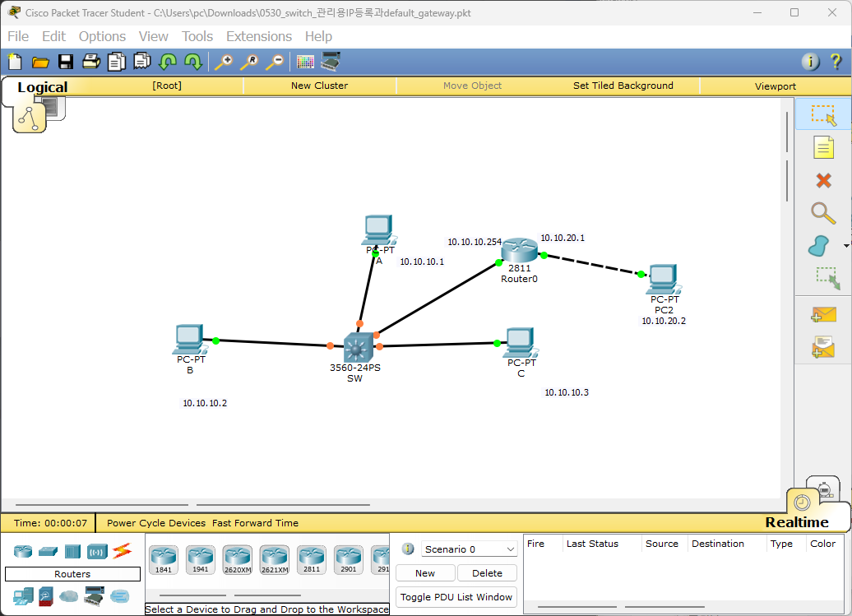The image size is (852, 616).
Task: Click Fast Forward Time
Action: point(256,523)
